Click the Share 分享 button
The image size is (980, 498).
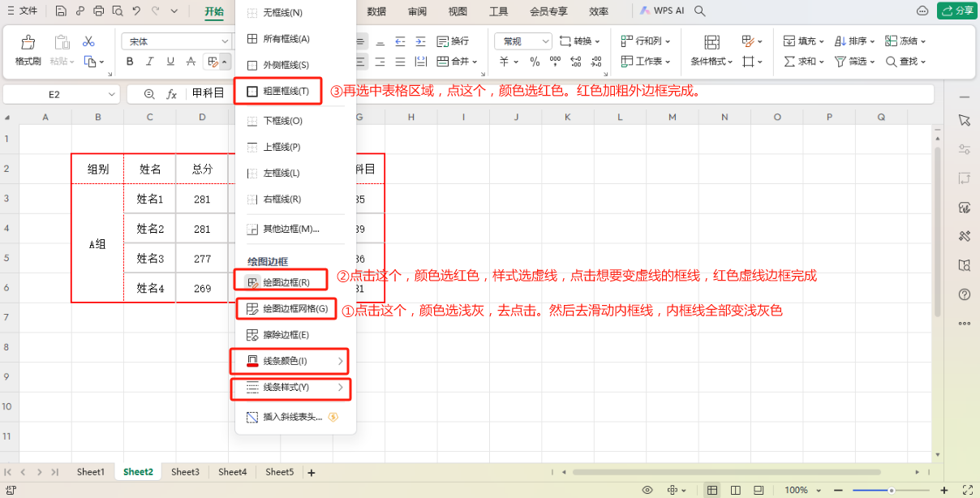point(957,11)
